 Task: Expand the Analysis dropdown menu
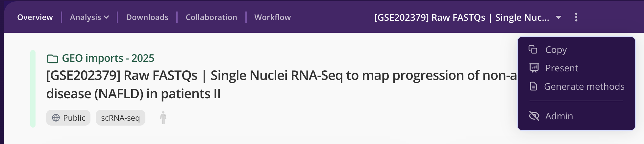[x=89, y=17]
